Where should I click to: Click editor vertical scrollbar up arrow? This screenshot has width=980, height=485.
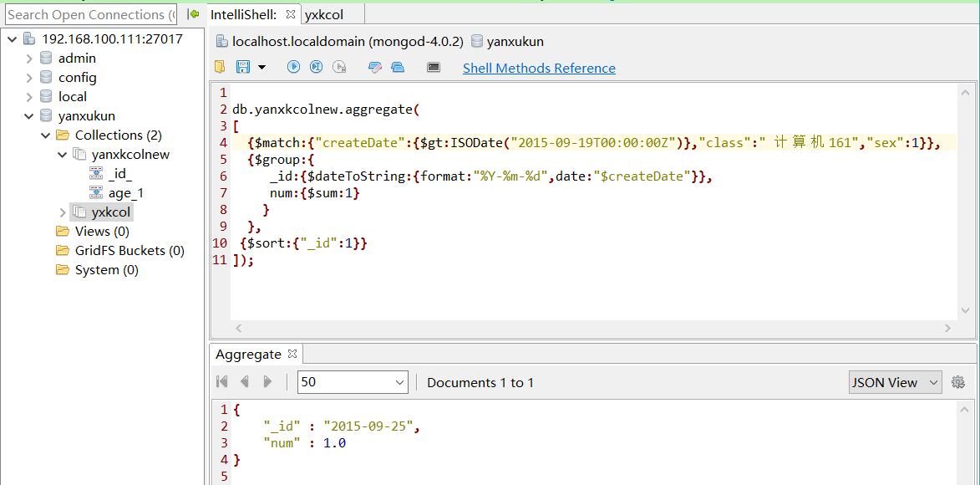coord(965,92)
